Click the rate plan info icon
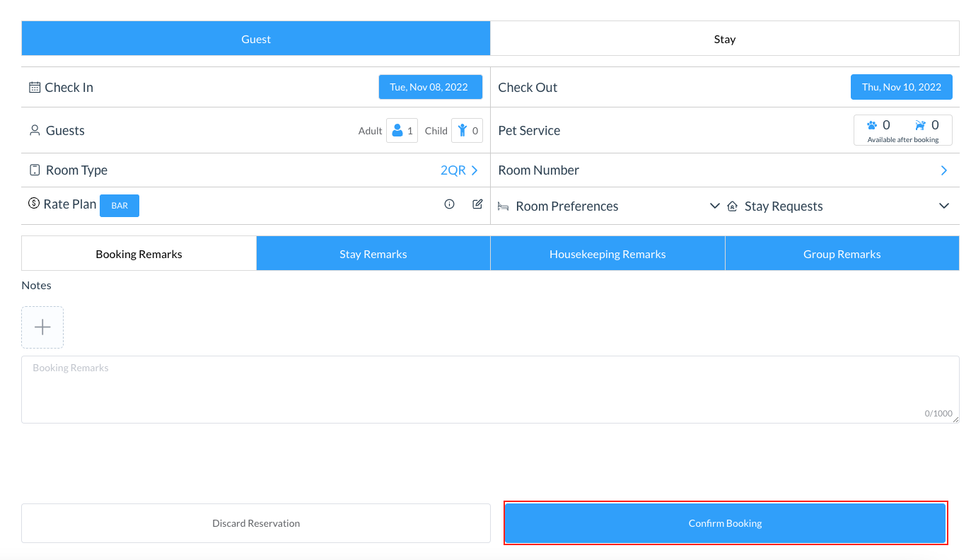This screenshot has height=560, width=971. [449, 204]
